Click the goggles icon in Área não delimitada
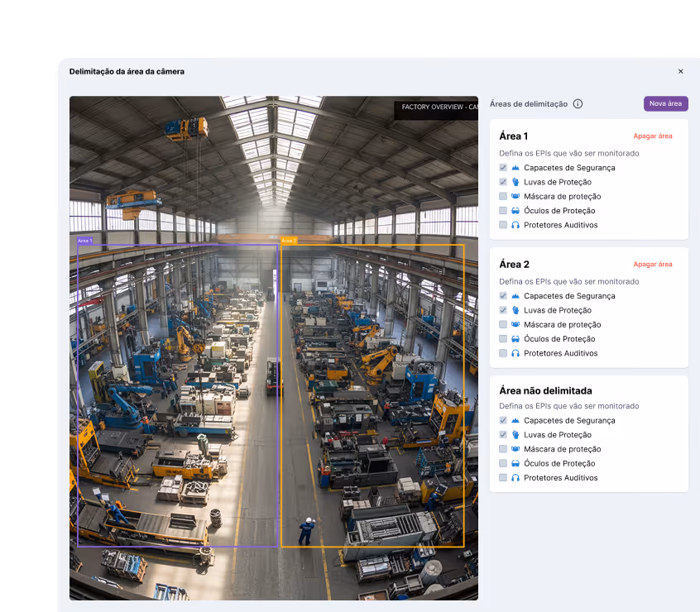Image resolution: width=700 pixels, height=612 pixels. [x=515, y=463]
